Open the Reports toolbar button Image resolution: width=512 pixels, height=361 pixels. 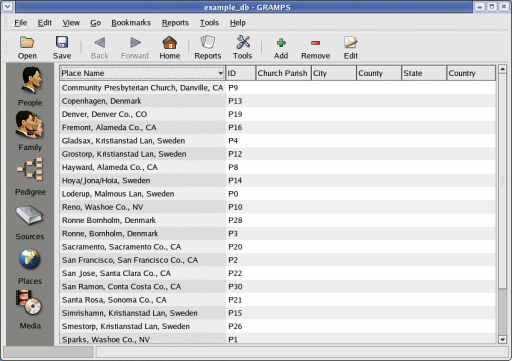(208, 48)
